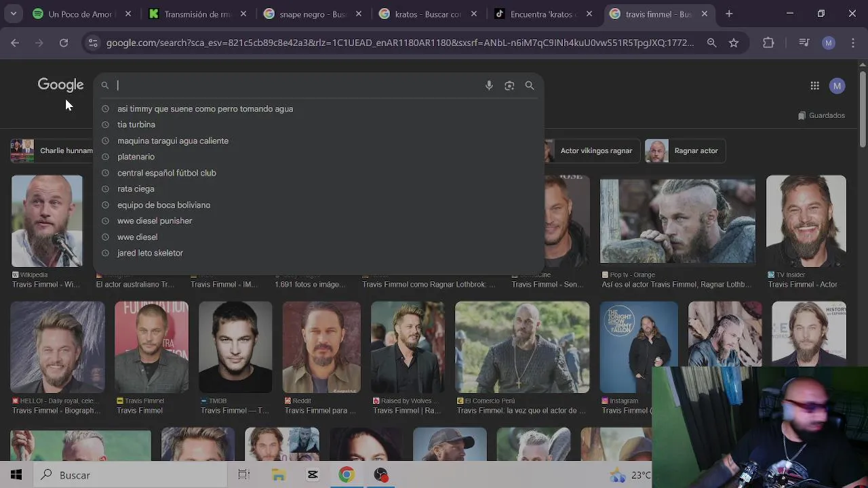Click the zoom magnifier icon in address bar

point(711,43)
